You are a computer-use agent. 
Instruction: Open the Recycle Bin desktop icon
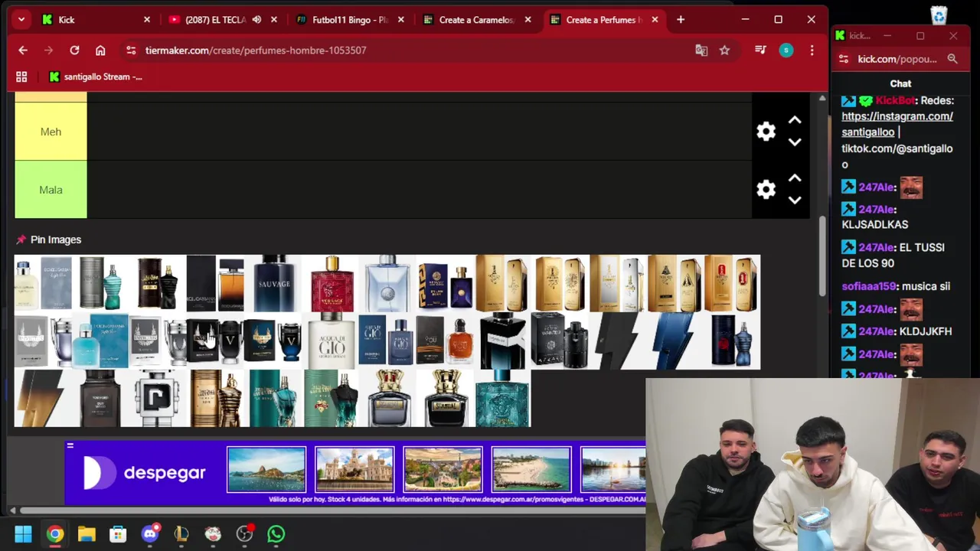point(939,15)
